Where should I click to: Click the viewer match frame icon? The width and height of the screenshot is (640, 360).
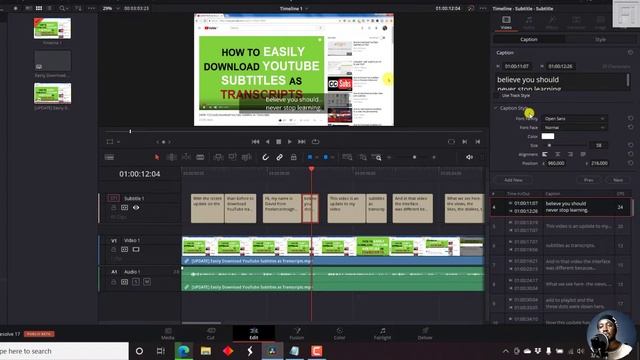pos(451,142)
